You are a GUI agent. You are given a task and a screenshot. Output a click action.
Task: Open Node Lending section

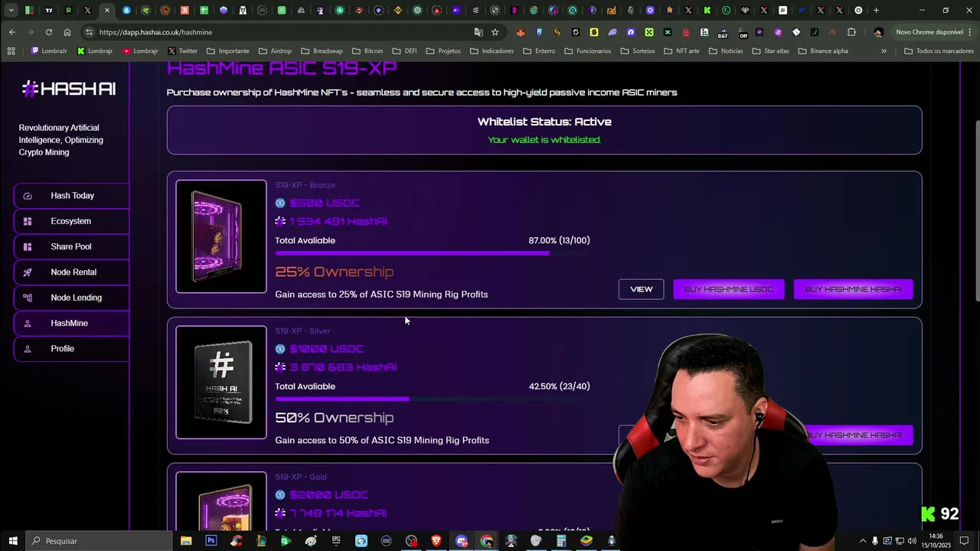click(71, 298)
